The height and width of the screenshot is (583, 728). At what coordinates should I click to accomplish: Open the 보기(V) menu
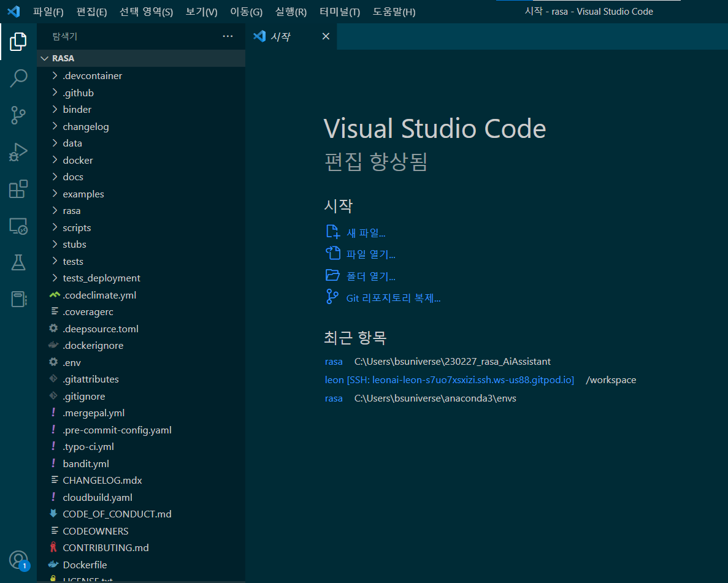202,12
